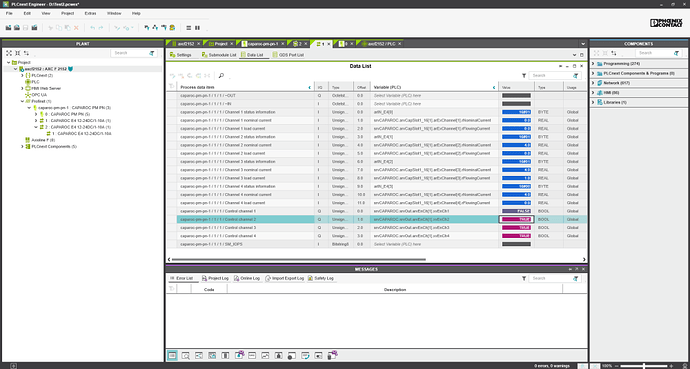Image resolution: width=690 pixels, height=369 pixels.
Task: Open the Project Log tab in Messages
Action: pos(215,278)
